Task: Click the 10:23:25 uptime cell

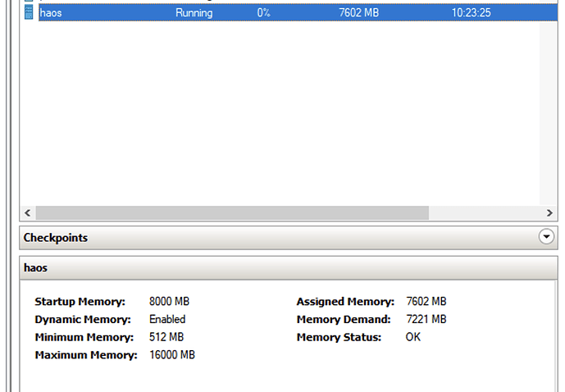Action: click(x=471, y=12)
